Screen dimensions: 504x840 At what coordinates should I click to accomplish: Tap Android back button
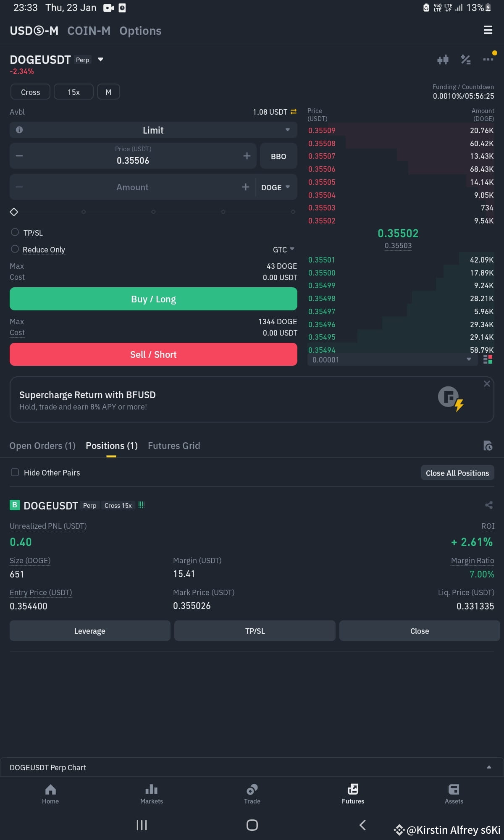362,825
